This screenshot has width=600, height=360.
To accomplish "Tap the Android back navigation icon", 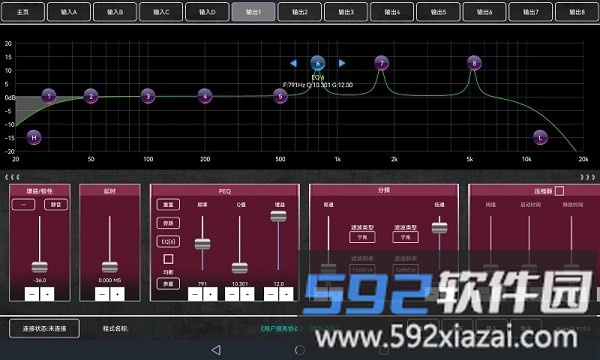I will (216, 350).
